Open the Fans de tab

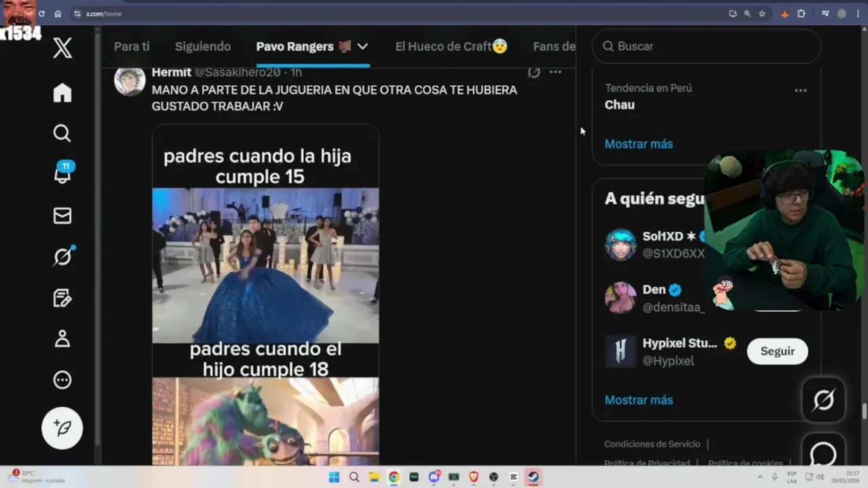tap(554, 46)
